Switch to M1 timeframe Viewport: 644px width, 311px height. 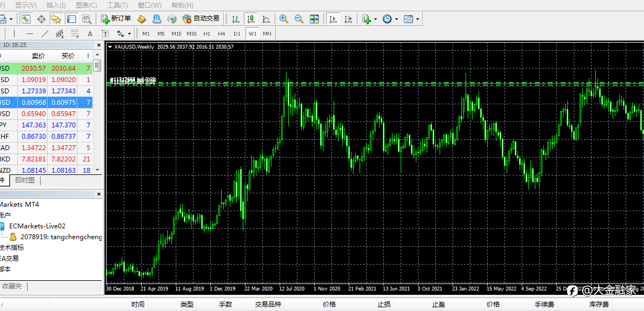click(x=146, y=33)
